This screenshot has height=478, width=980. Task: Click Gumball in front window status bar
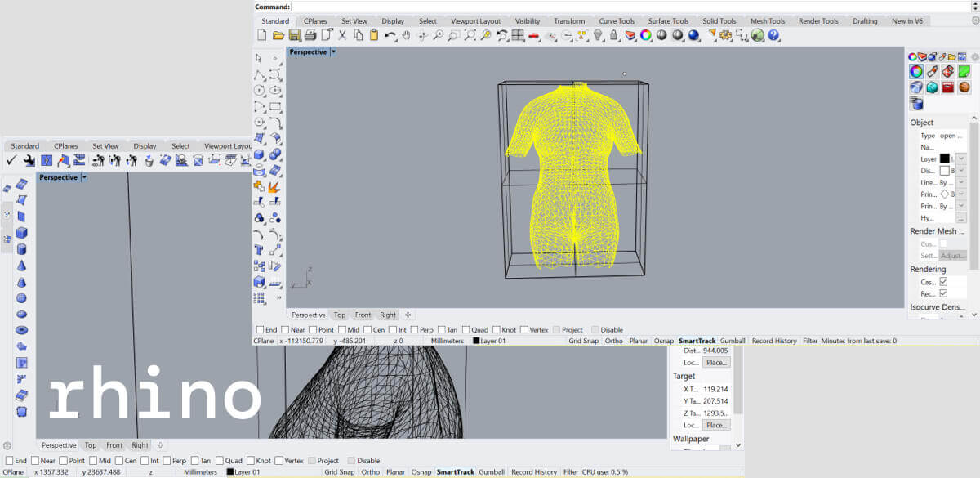coord(733,341)
